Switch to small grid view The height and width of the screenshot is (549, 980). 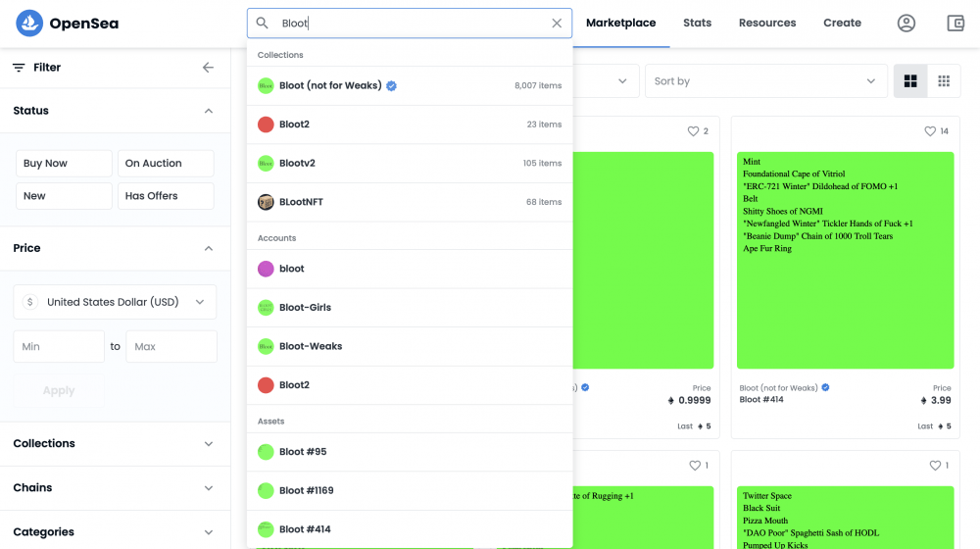coord(944,80)
